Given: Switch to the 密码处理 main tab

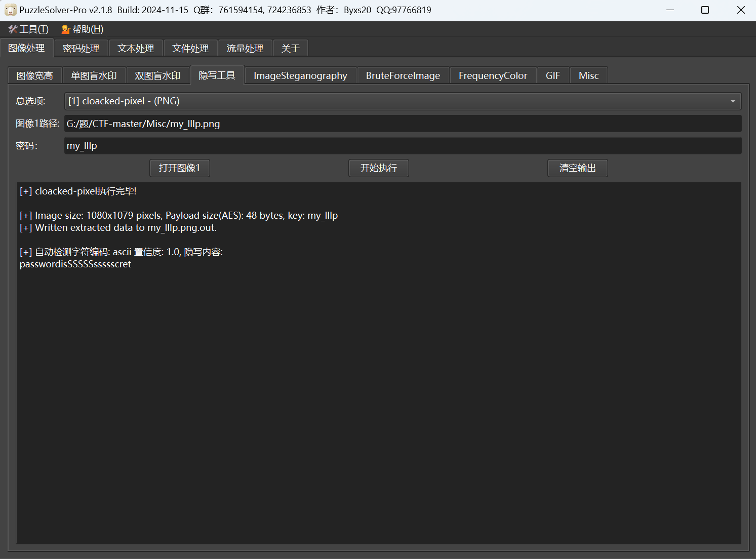Looking at the screenshot, I should pyautogui.click(x=81, y=49).
